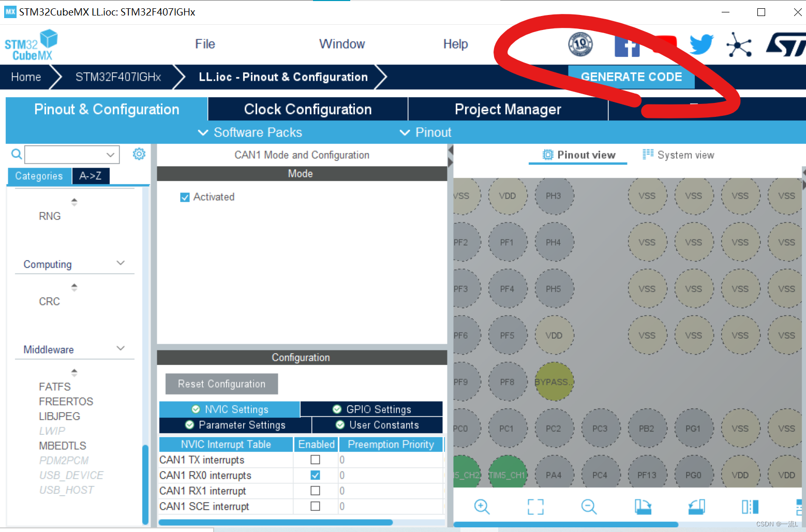Select the PH5 pin

[554, 289]
